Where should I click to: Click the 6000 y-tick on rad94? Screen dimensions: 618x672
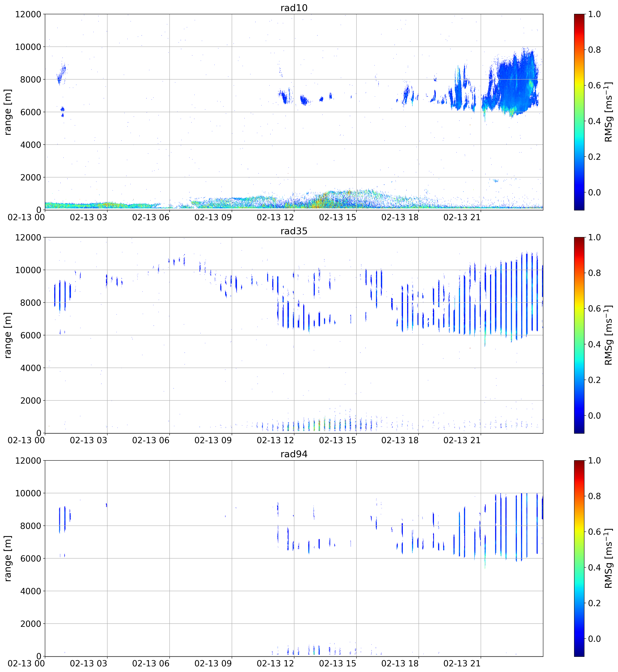[30, 558]
